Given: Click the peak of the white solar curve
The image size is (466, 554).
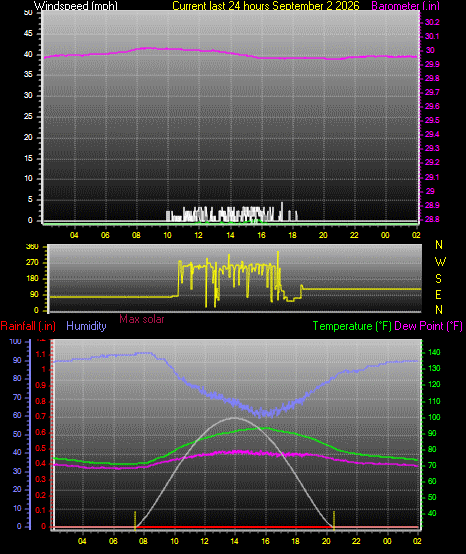Looking at the screenshot, I should click(234, 418).
